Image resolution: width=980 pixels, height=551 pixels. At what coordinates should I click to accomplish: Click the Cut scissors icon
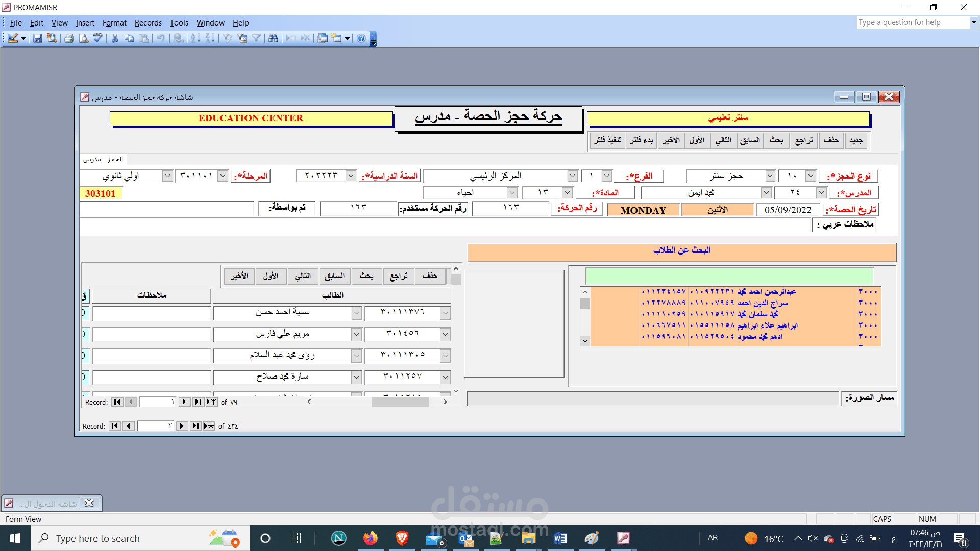click(x=115, y=38)
